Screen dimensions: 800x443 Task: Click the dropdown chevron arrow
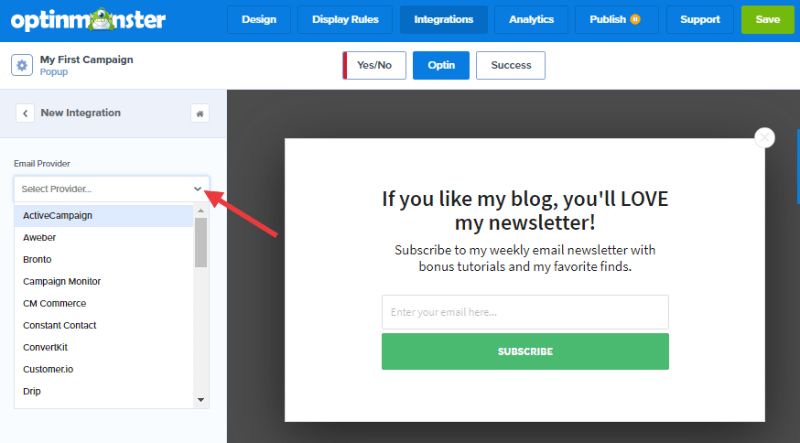click(x=198, y=189)
